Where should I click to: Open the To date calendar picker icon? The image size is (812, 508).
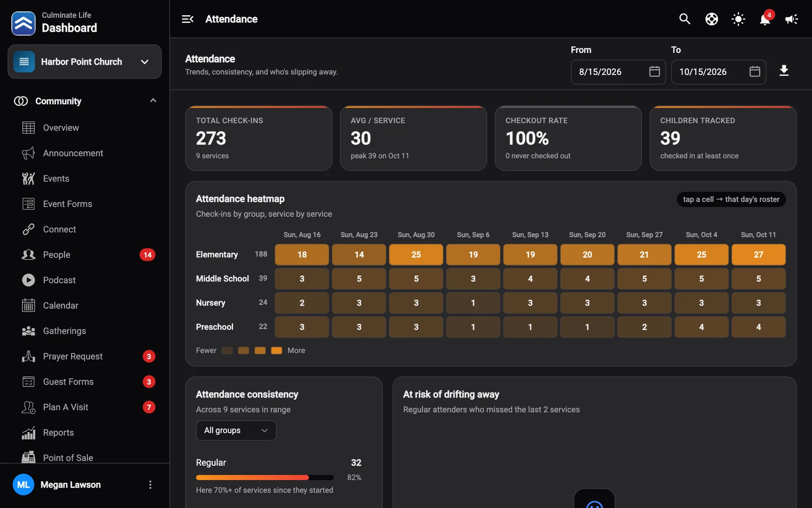[754, 72]
